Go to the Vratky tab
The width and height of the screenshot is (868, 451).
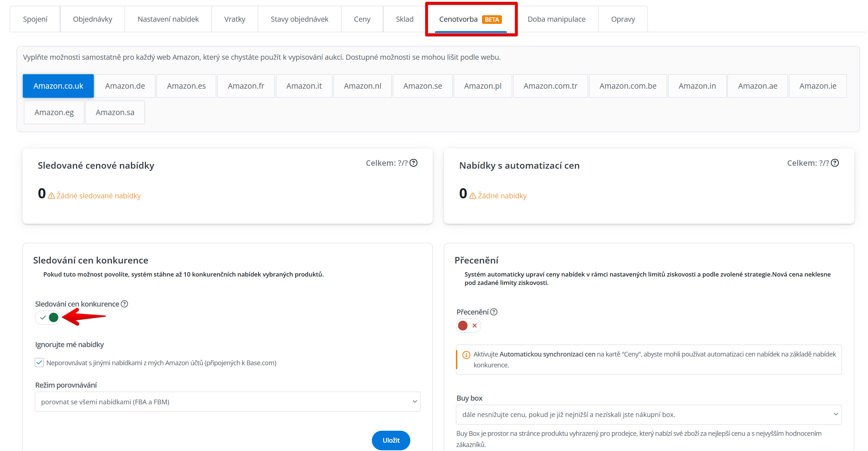coord(235,19)
